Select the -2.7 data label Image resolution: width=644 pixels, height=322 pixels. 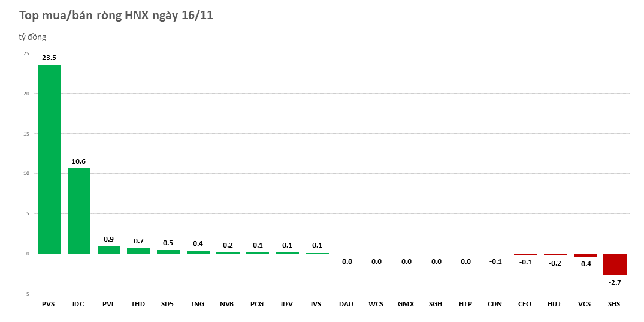[x=614, y=282]
